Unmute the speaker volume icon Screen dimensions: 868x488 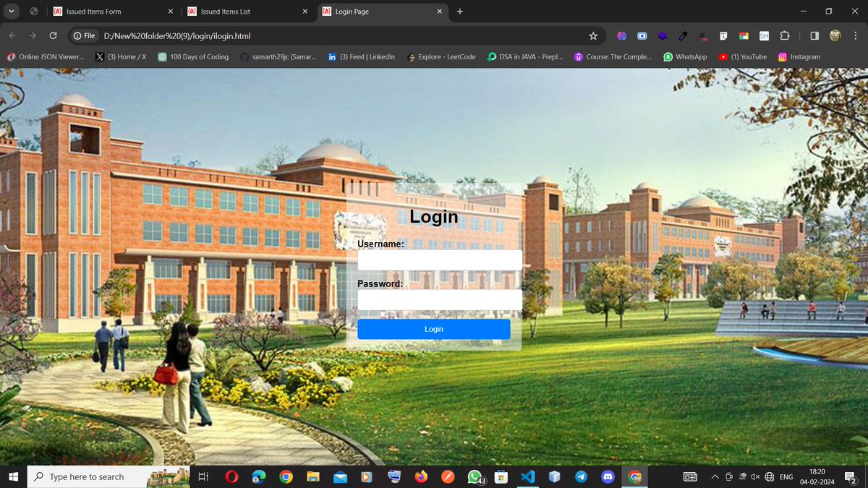755,476
